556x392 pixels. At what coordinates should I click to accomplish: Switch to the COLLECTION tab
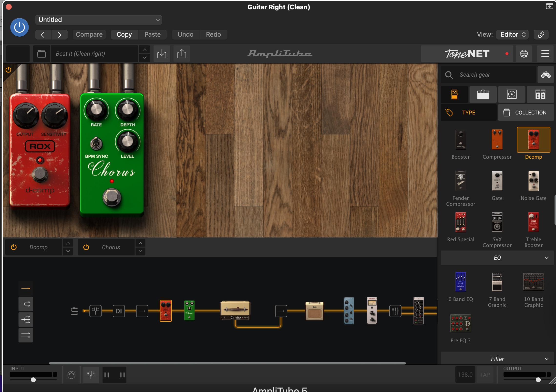526,113
